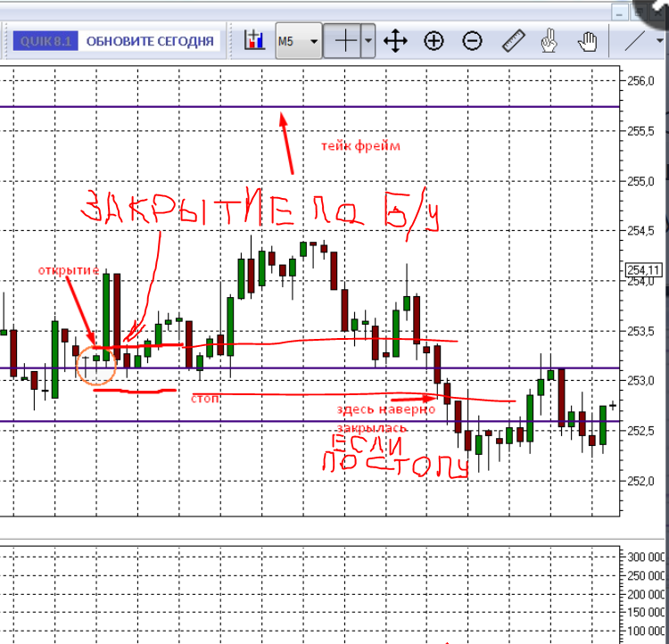
Task: Select the ruler measurement tool
Action: [x=513, y=41]
